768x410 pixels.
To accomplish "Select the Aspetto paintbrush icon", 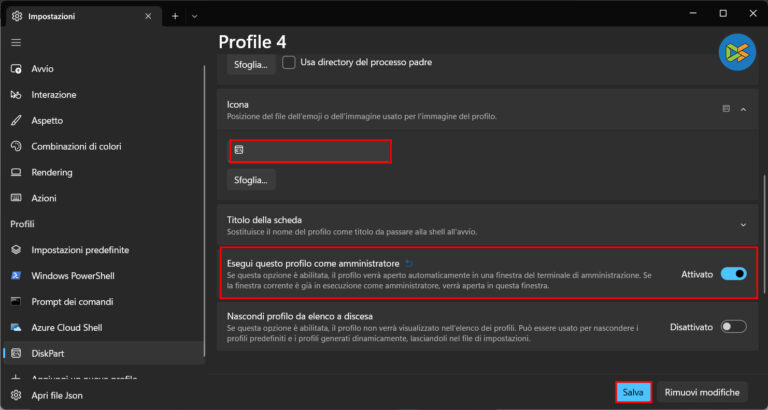I will [x=16, y=121].
